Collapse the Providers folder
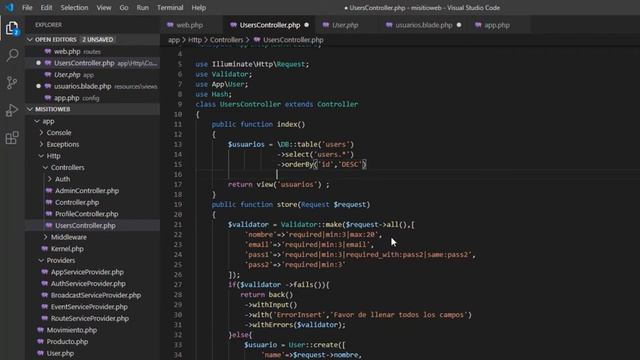Screen dimensions: 640x360 (x=41, y=260)
